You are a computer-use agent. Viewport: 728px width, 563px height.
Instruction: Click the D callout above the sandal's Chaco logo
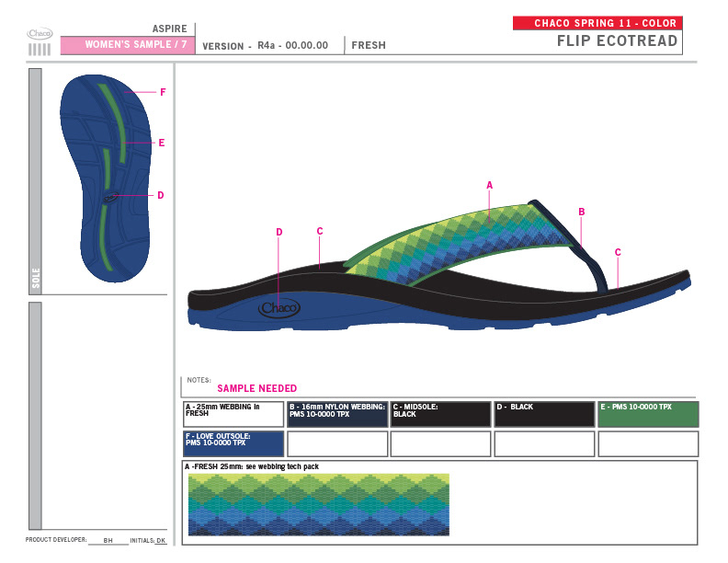click(279, 232)
